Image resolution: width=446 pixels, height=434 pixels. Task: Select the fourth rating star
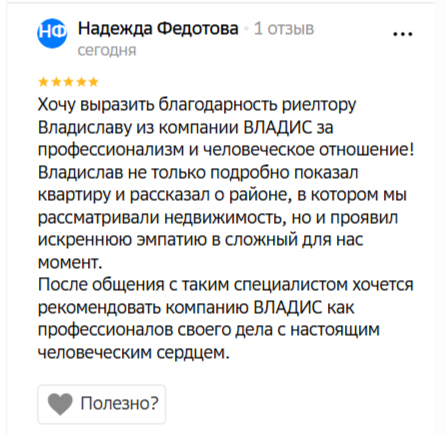point(81,82)
